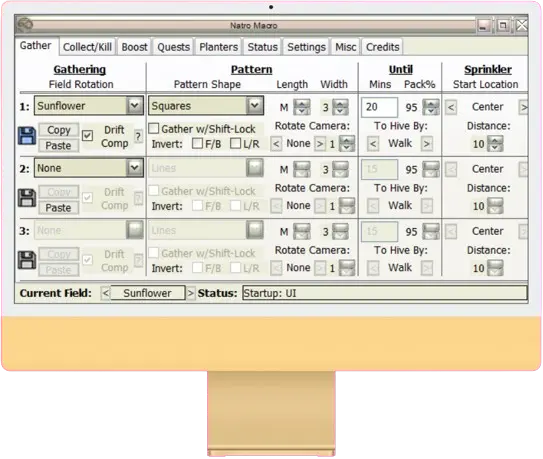Select the Gather tab

[35, 45]
